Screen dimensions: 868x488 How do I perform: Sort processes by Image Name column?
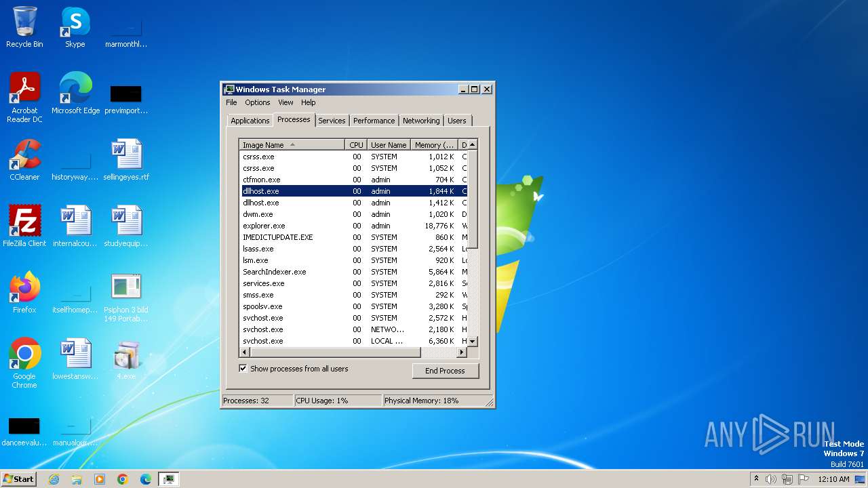point(292,145)
